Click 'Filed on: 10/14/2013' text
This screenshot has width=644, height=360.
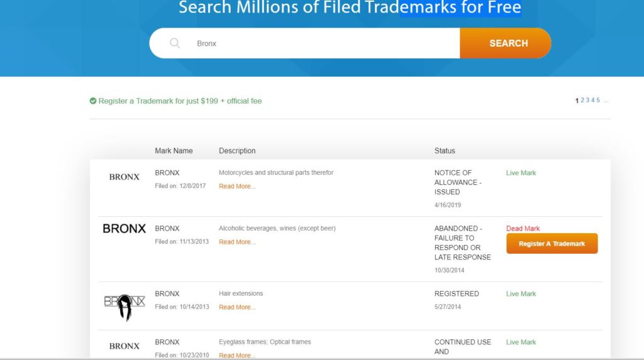(x=182, y=307)
